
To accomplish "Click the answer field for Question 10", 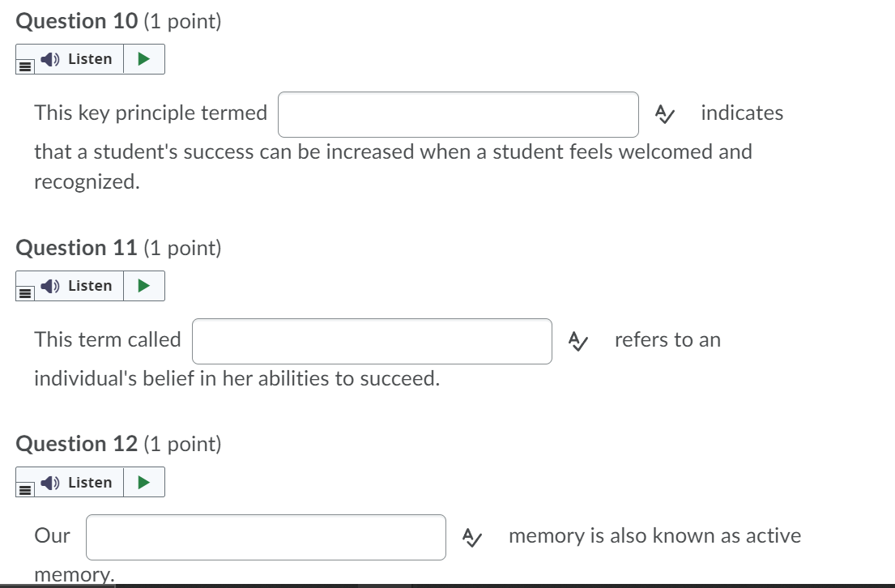I will tap(458, 113).
